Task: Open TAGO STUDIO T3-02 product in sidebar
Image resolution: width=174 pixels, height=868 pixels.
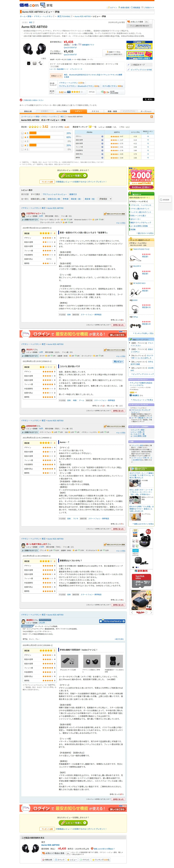Action: (141, 249)
